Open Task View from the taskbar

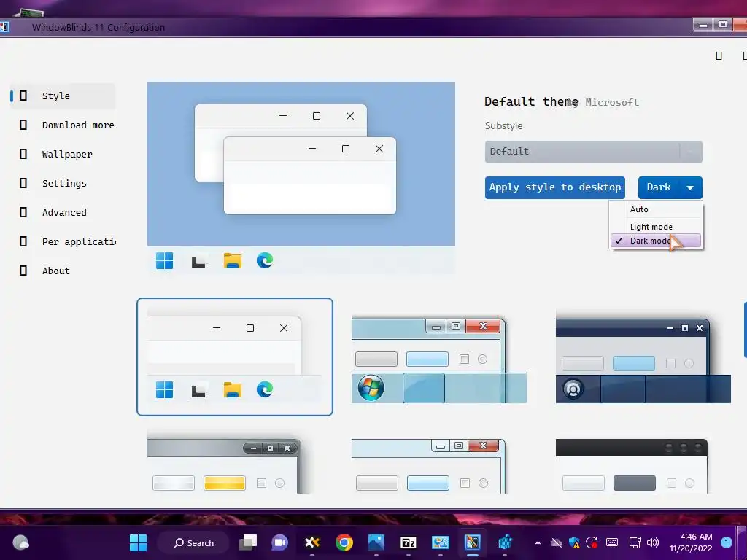248,542
